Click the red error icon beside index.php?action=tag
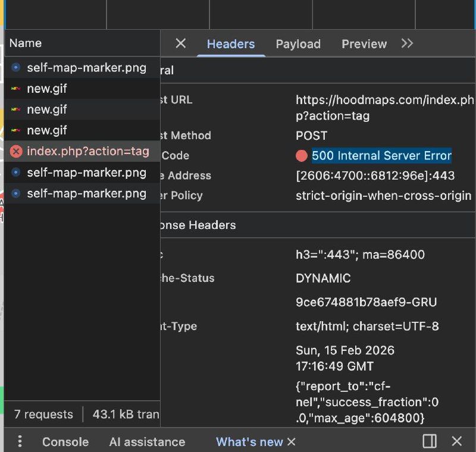This screenshot has height=452, width=476. tap(16, 151)
